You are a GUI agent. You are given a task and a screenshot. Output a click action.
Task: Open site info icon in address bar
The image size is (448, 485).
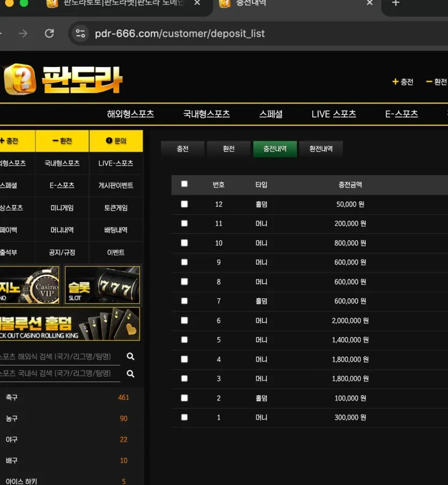[x=80, y=33]
